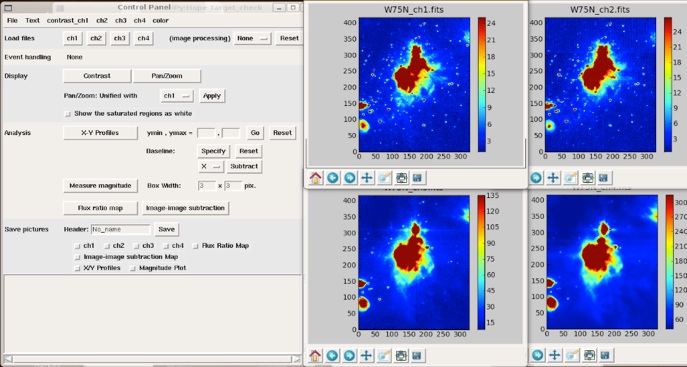Viewport: 687px width, 367px height.
Task: Select Zoom tool in bottom-left ch3 plot toolbar
Action: [384, 356]
